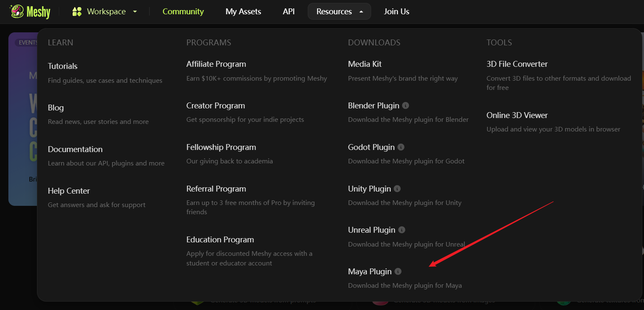Click 'Download the Meshy plugin for Maya'
644x310 pixels.
pos(405,285)
